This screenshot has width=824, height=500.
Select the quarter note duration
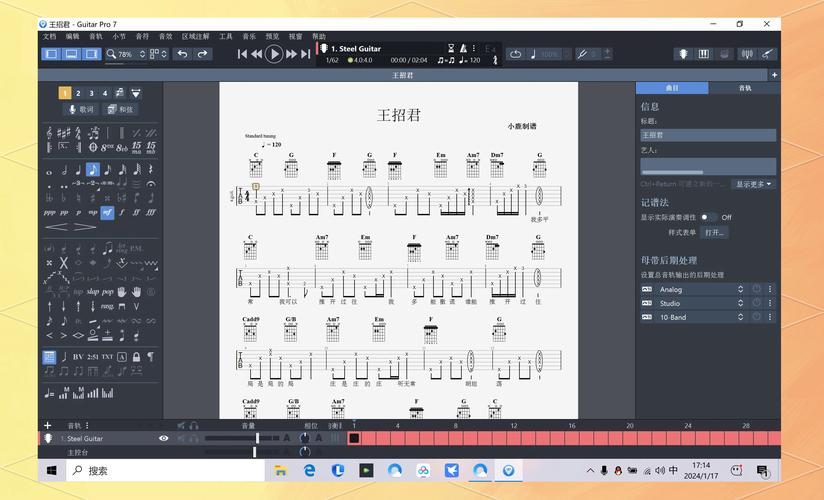pyautogui.click(x=78, y=169)
